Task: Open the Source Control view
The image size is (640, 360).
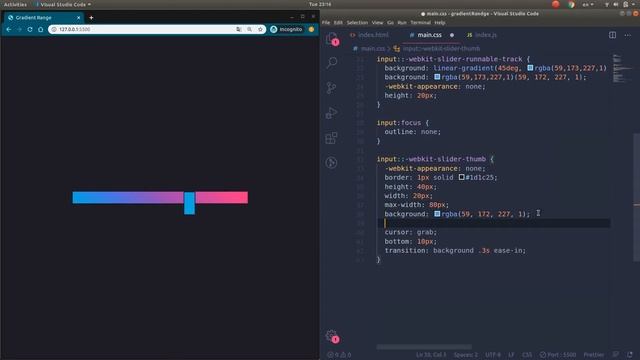Action: [331, 88]
